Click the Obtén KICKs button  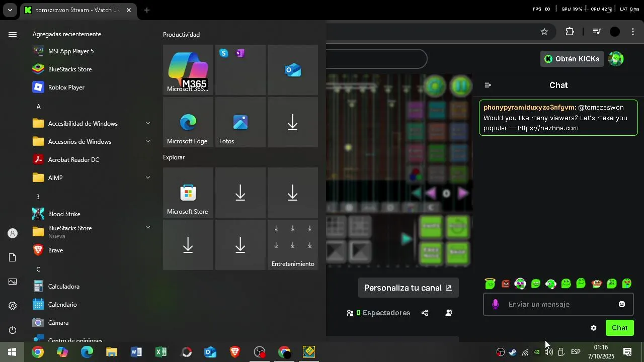pos(572,59)
